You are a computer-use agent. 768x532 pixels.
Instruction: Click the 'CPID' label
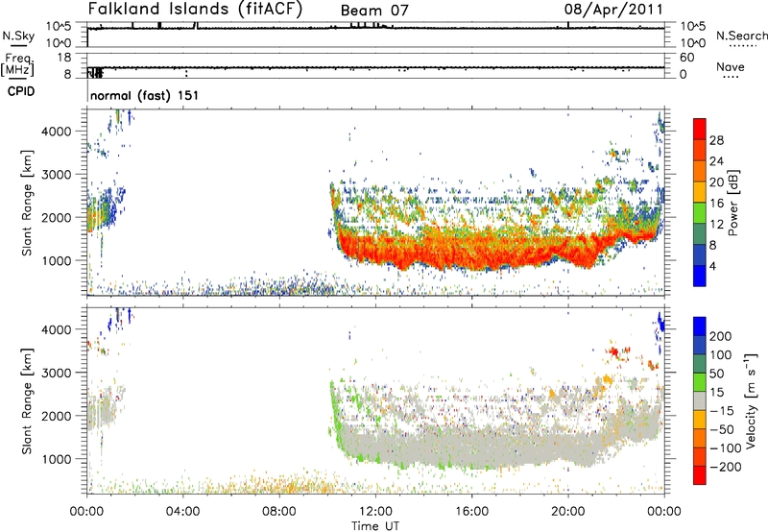(21, 91)
